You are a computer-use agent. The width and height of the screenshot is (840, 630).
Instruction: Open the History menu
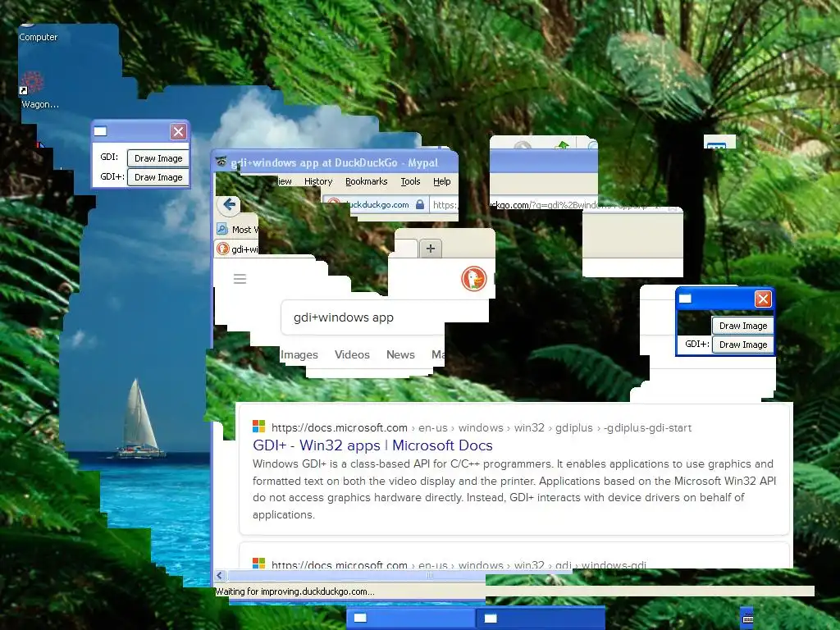click(318, 181)
